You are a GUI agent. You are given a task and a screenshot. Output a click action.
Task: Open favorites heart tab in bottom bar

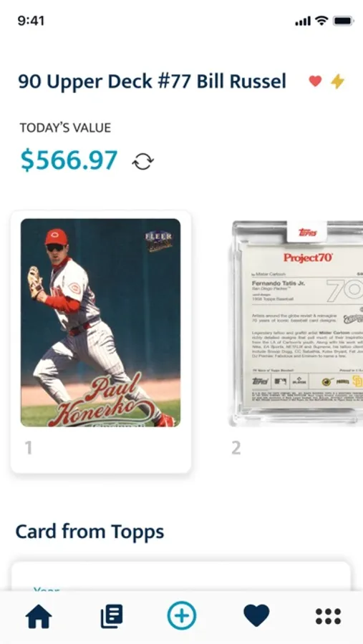256,616
